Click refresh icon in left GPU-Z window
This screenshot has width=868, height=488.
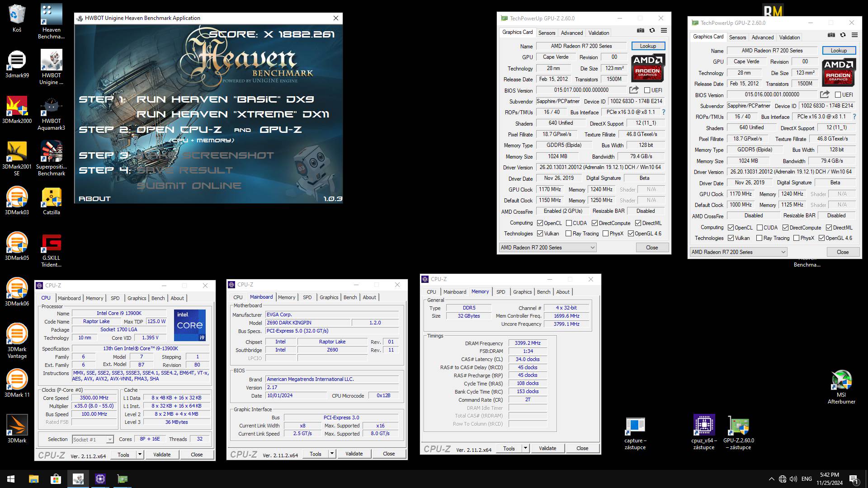point(652,30)
